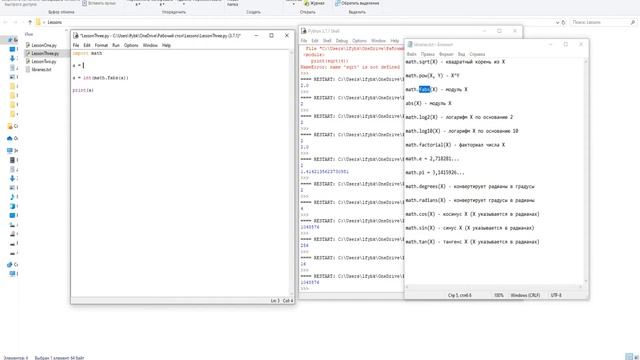The width and height of the screenshot is (640, 360).
Task: Sort by the Имя column header
Action: coord(29,34)
